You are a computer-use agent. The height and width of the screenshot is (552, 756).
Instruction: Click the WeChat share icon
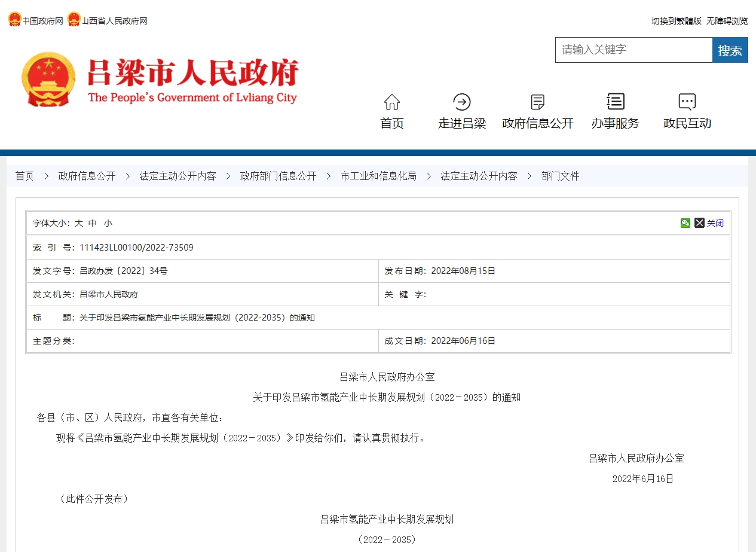tap(685, 223)
